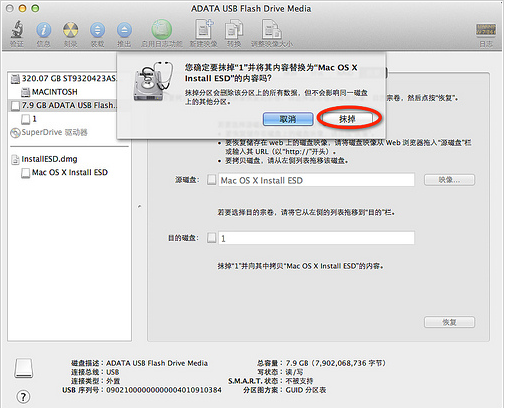
Task: Click the disk icon beside the disk description
Action: (x=23, y=368)
